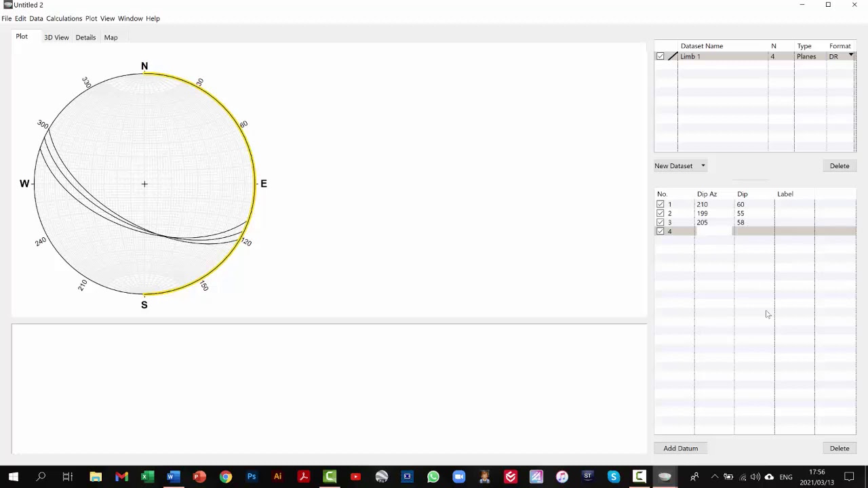Uncheck the checkbox for datum row 1
This screenshot has width=868, height=488.
660,204
